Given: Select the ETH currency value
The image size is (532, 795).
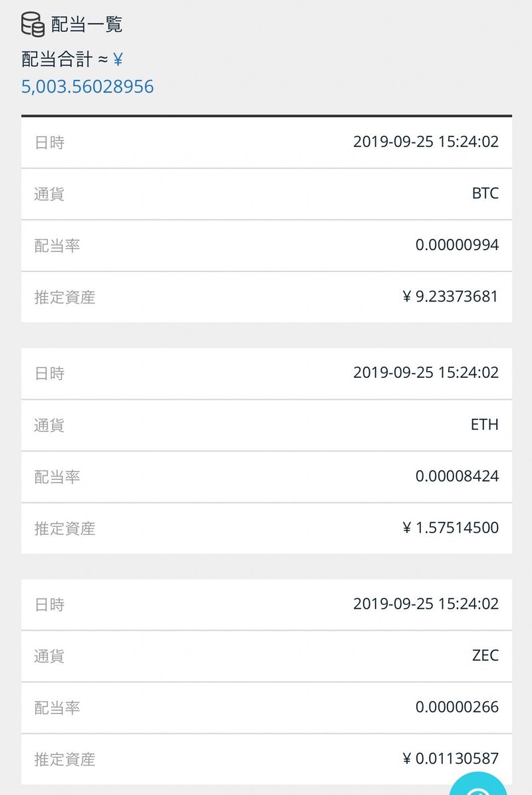Looking at the screenshot, I should coord(484,424).
